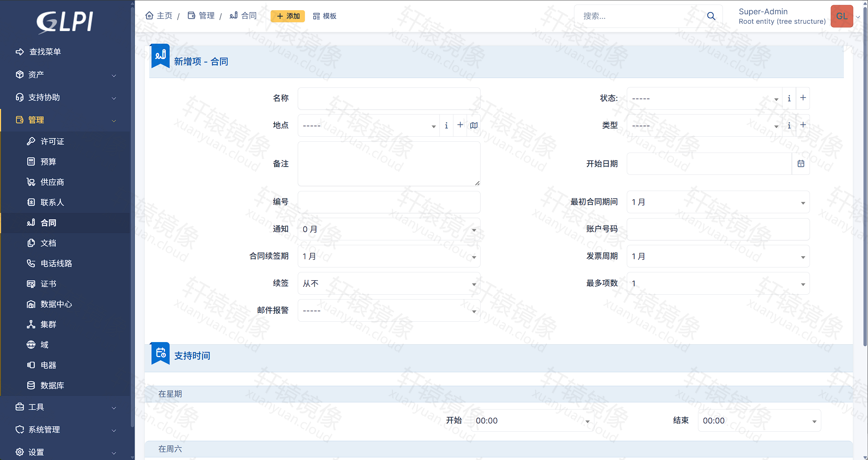Image resolution: width=868 pixels, height=460 pixels.
Task: Open 预算 in the sidebar
Action: pyautogui.click(x=66, y=162)
